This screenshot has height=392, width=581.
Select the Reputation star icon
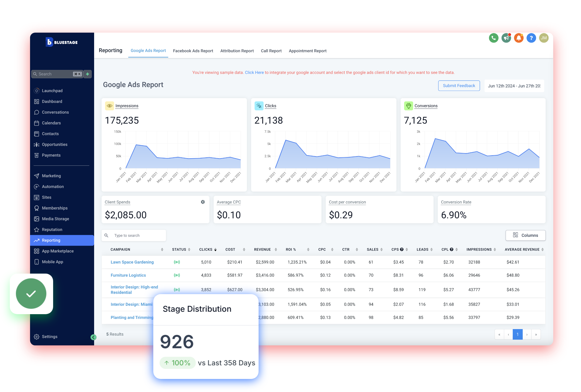pos(37,230)
